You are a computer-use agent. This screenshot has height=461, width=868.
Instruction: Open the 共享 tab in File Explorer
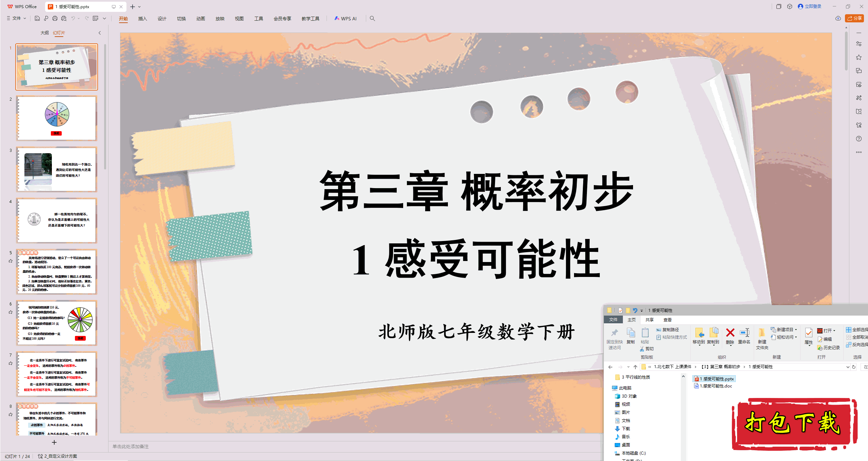[649, 320]
